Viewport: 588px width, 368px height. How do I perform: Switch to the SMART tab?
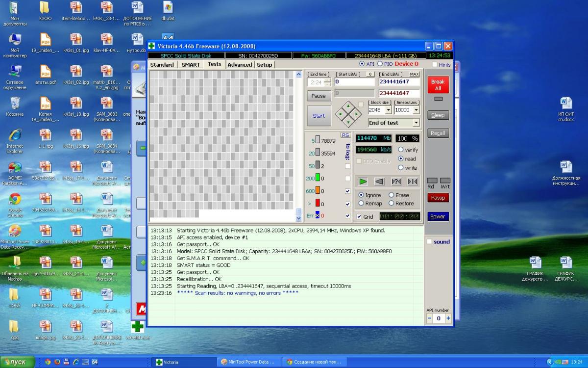(191, 65)
